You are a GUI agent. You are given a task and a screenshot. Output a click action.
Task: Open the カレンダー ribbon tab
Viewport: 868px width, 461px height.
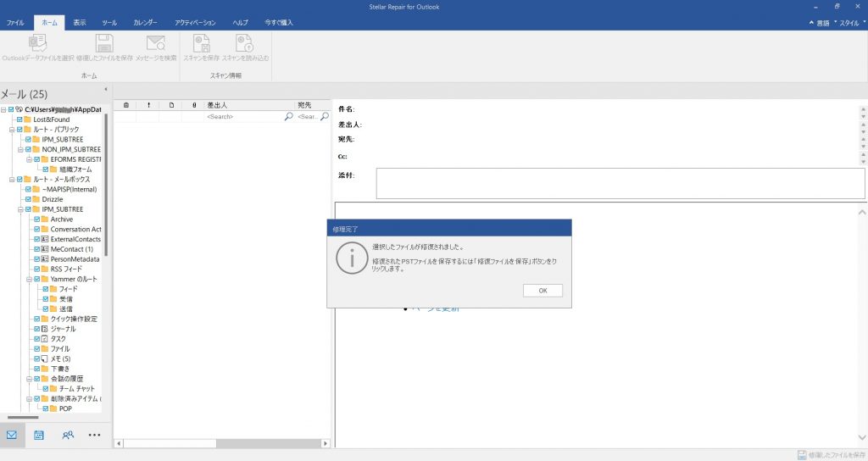(x=145, y=23)
